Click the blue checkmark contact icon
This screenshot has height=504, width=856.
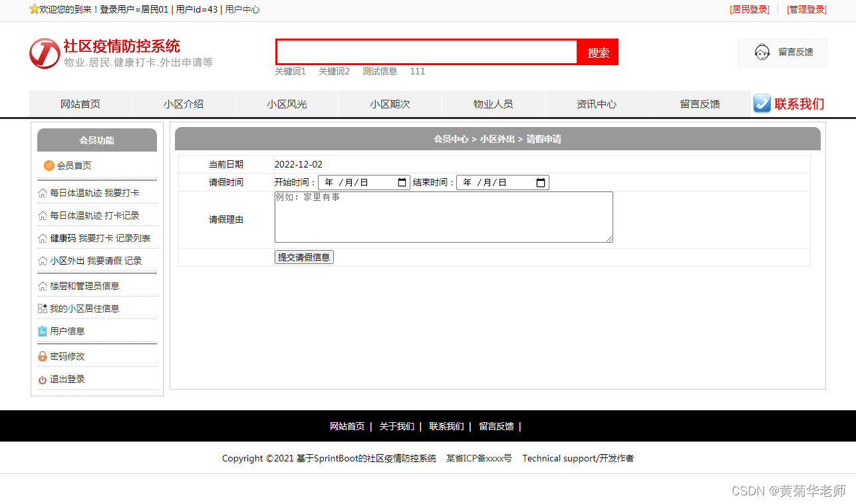[762, 103]
